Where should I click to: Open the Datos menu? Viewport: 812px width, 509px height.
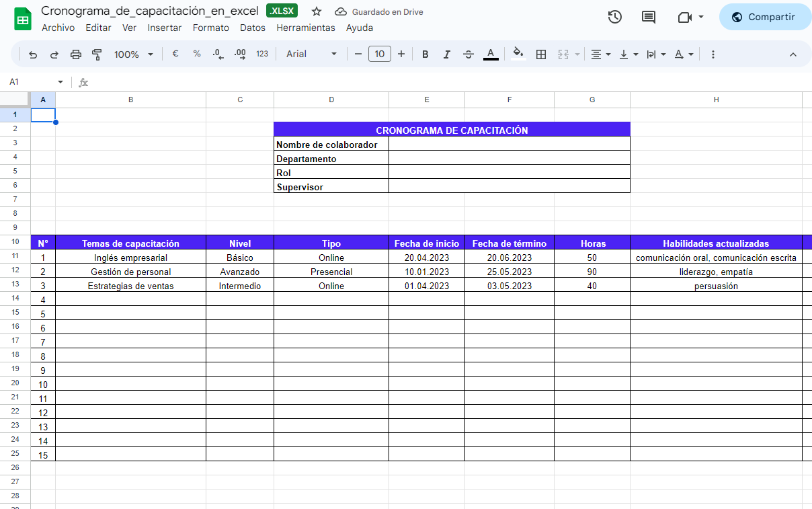coord(252,28)
